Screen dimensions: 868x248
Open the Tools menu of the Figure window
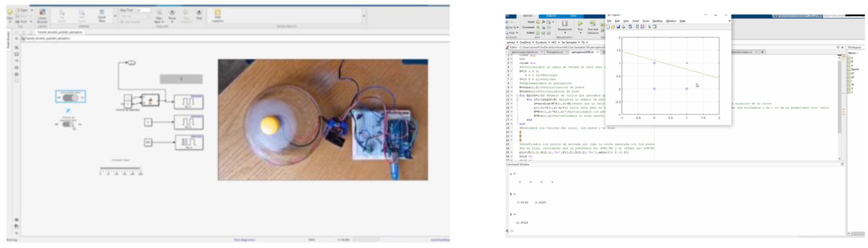pyautogui.click(x=646, y=21)
